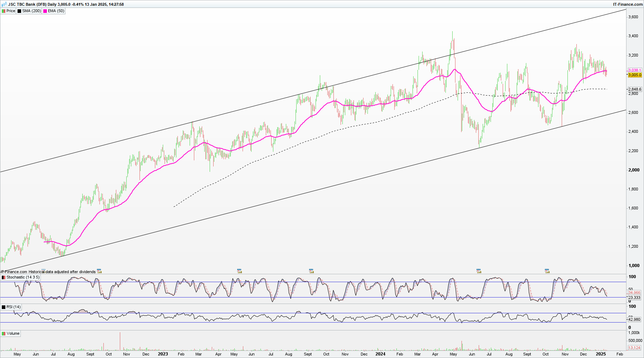Click the 13,124 volume value tag

pyautogui.click(x=634, y=348)
